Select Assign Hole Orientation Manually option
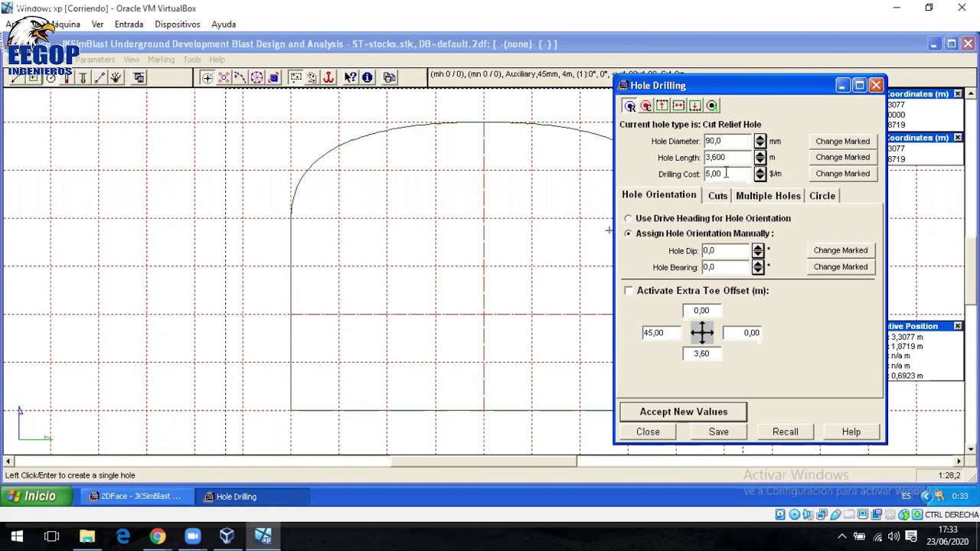 (x=629, y=233)
